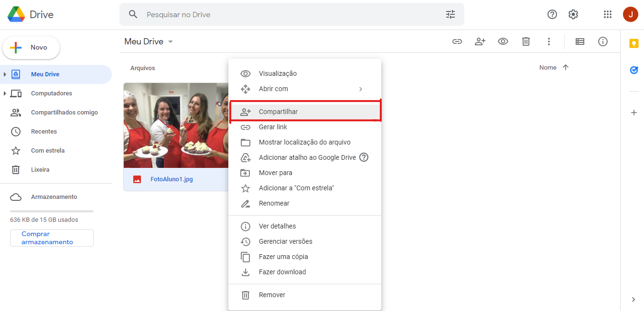This screenshot has height=311, width=644.
Task: Open Google Tasks side panel icon
Action: click(634, 70)
